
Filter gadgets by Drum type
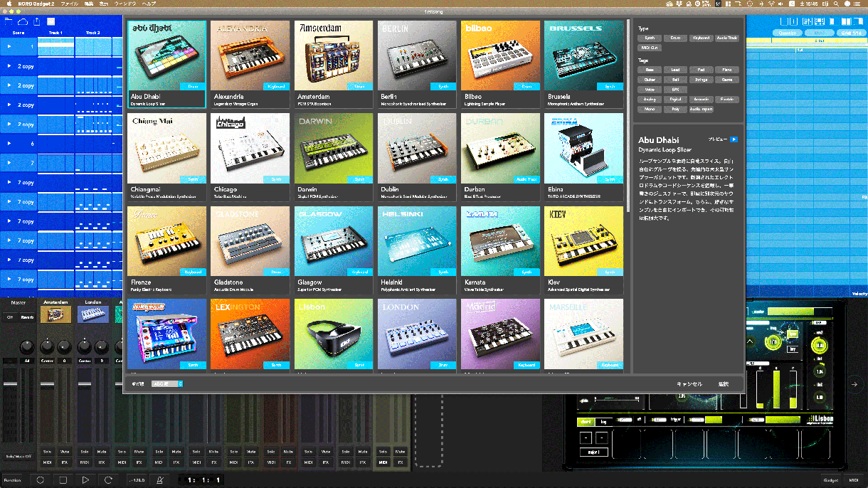point(674,38)
